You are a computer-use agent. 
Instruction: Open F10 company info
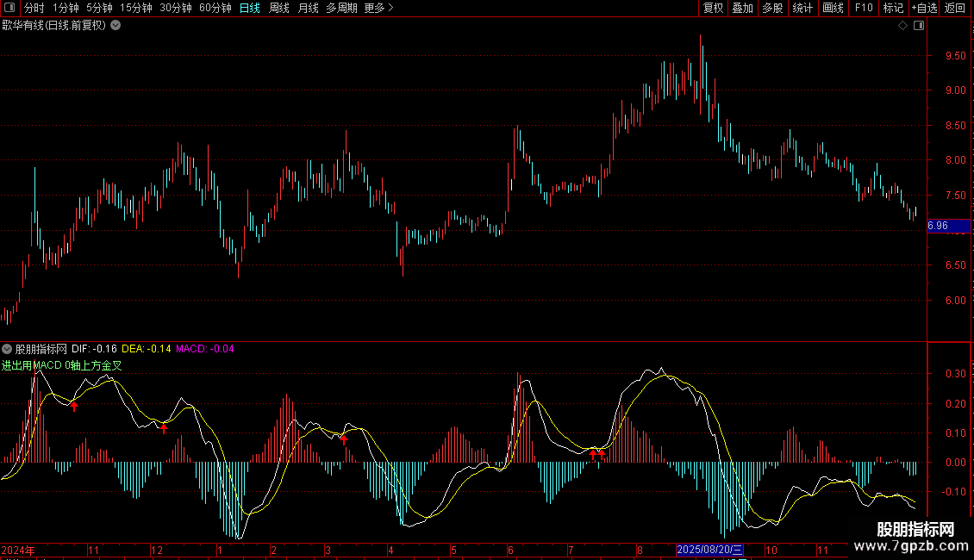[864, 9]
